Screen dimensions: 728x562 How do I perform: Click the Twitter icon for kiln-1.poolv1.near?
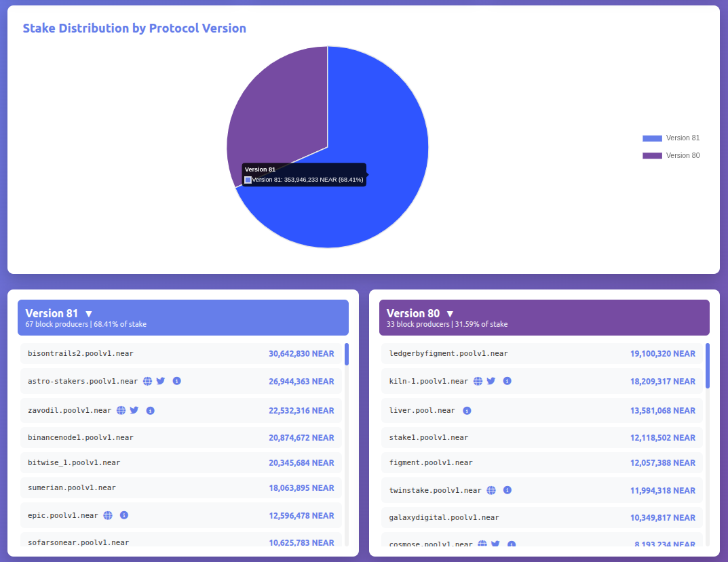coord(491,381)
